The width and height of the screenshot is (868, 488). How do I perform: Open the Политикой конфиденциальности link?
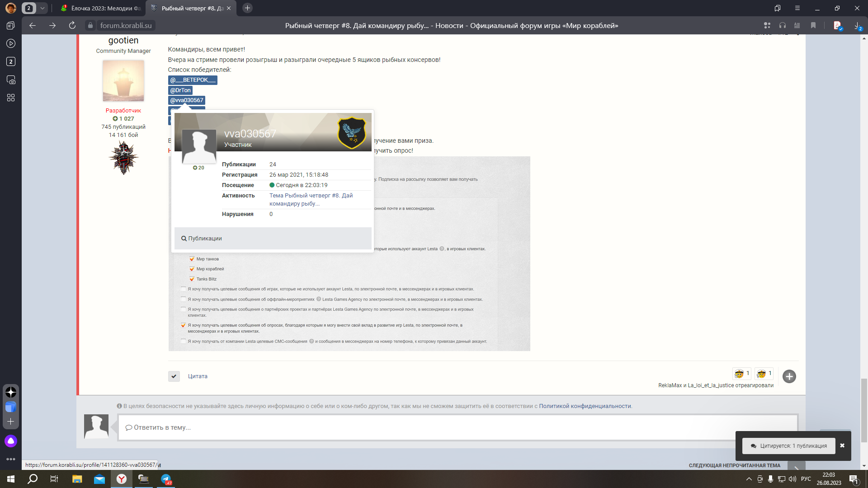(585, 406)
